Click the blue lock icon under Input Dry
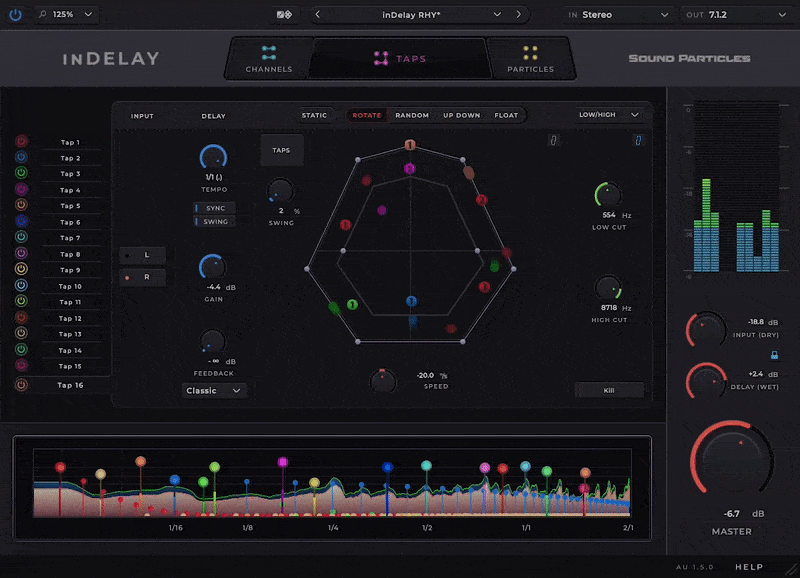Screen dimensions: 800x578 point(774,355)
